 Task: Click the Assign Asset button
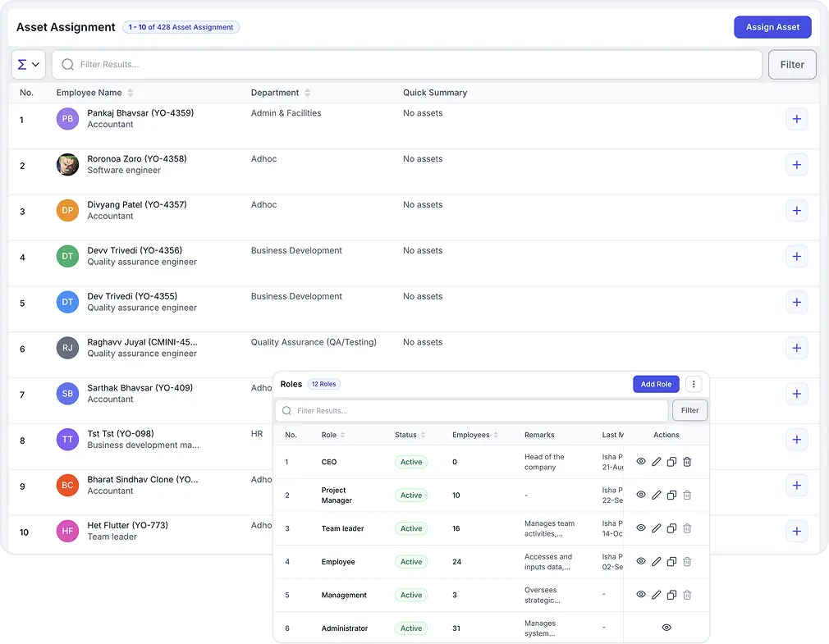(x=772, y=26)
